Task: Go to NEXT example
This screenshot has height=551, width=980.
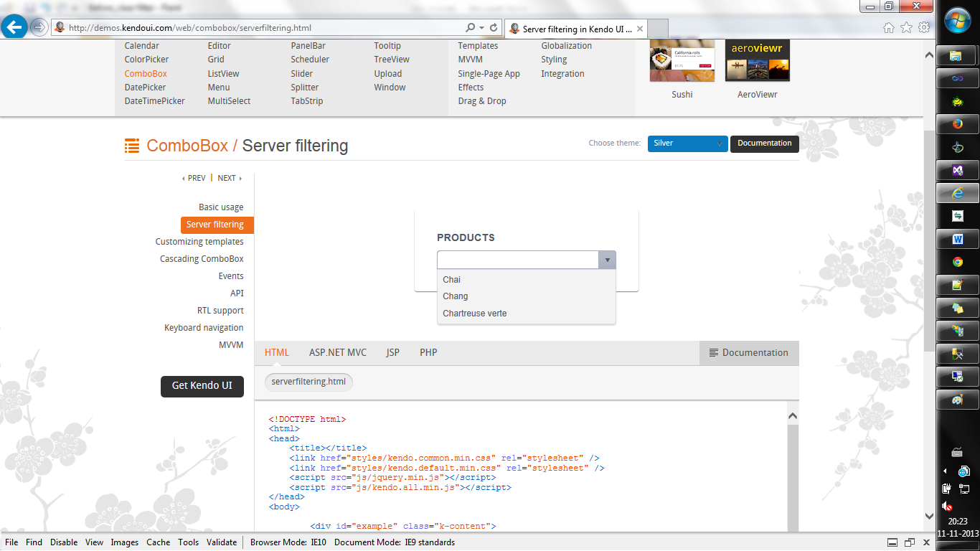Action: (x=230, y=178)
